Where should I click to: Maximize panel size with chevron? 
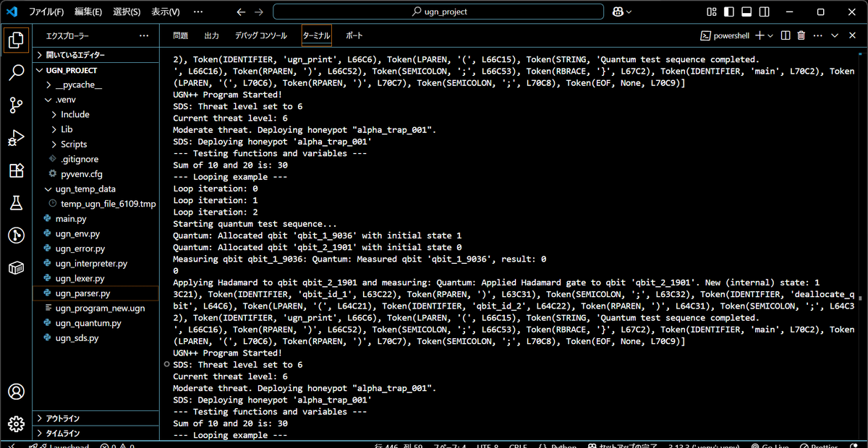coord(834,35)
